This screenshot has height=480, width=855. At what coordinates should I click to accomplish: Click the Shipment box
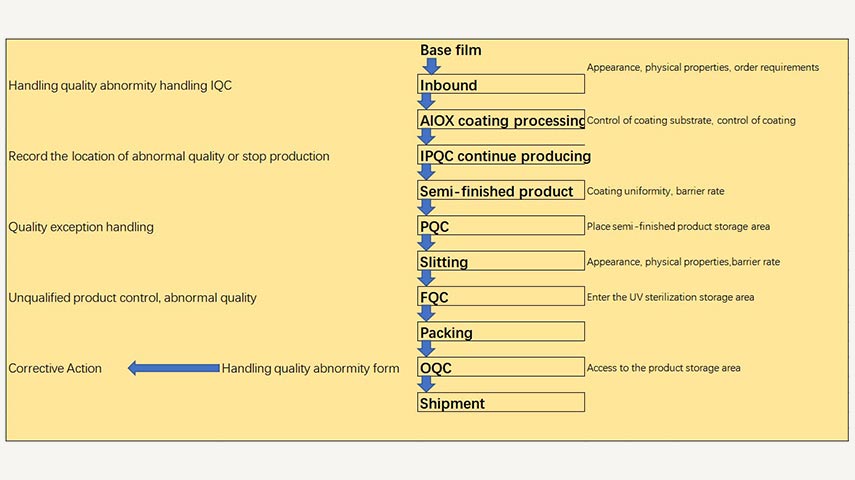(x=500, y=403)
